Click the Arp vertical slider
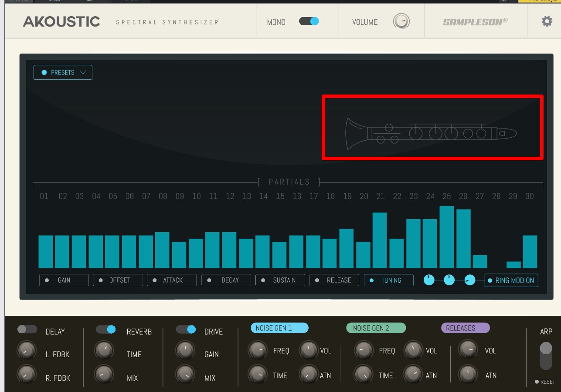 click(546, 355)
